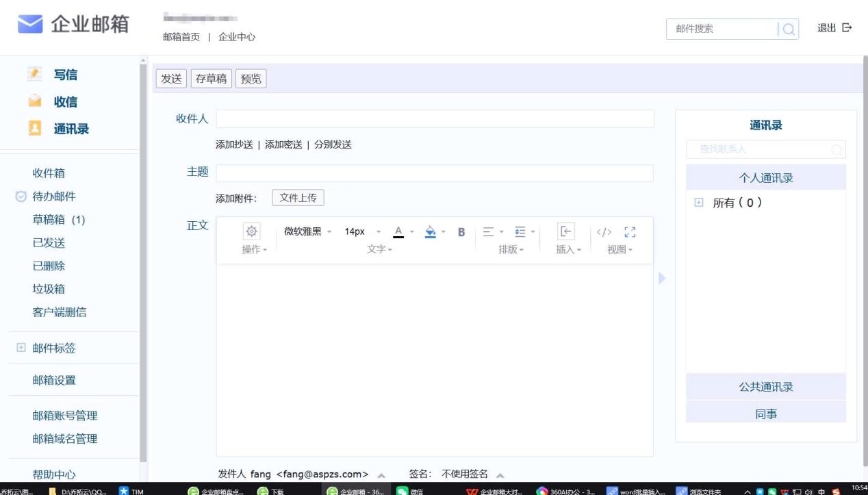Click 文件上传 button

point(298,198)
